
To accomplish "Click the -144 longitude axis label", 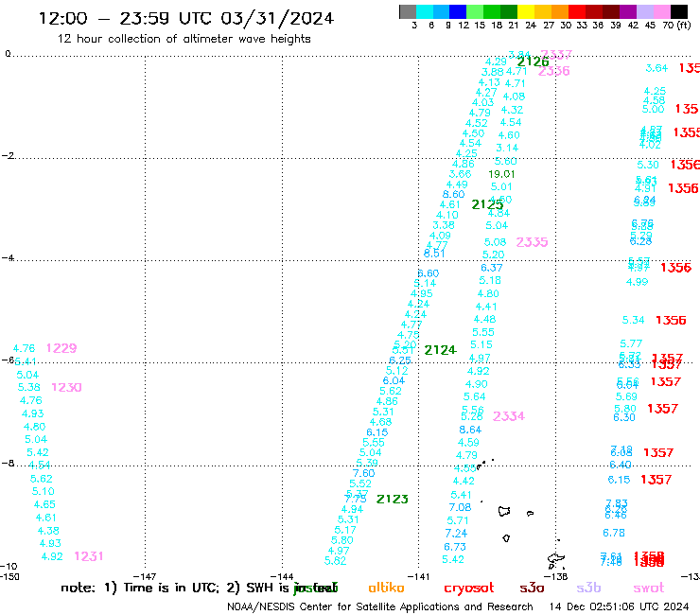I will pyautogui.click(x=282, y=576).
